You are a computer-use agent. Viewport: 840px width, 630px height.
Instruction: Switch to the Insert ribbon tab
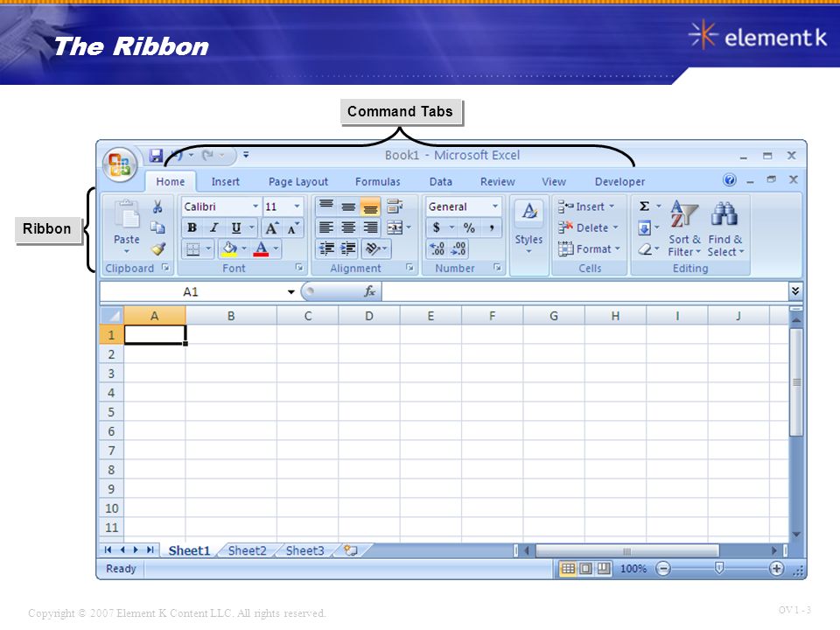226,182
